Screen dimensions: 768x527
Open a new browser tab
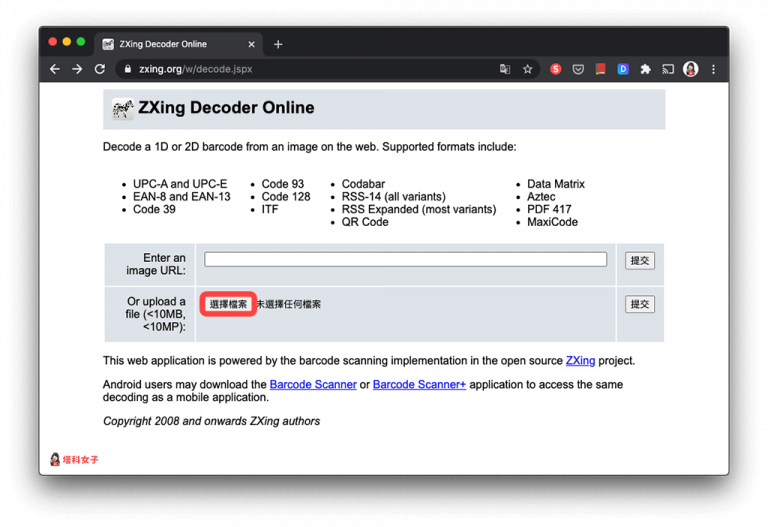(x=278, y=44)
